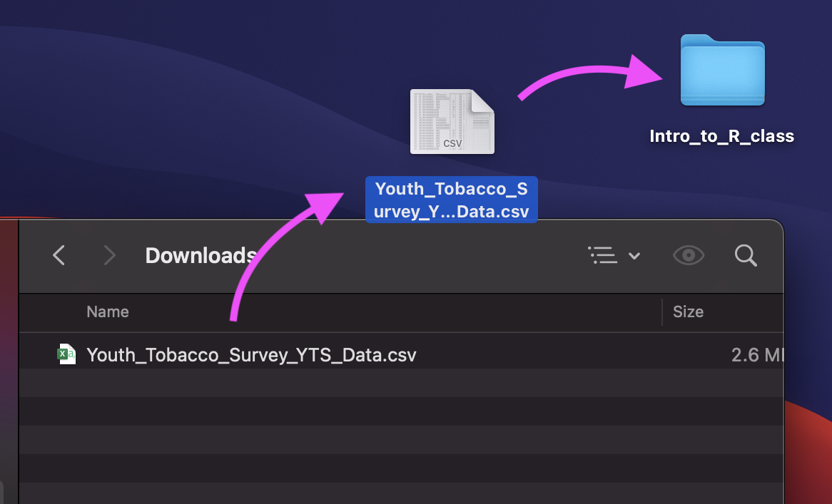The height and width of the screenshot is (504, 832).
Task: Open search with the magnifying glass
Action: (746, 255)
